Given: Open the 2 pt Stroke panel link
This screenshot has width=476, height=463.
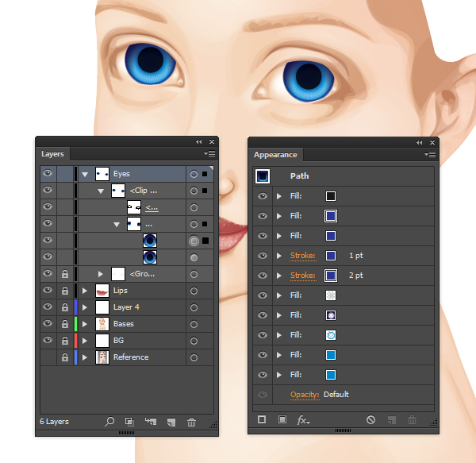Looking at the screenshot, I should (x=303, y=276).
